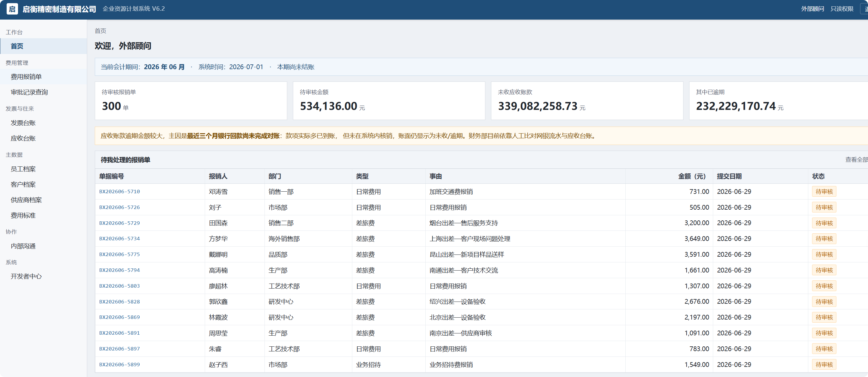
Task: Click the 其中已逾期 summary card
Action: click(x=778, y=101)
